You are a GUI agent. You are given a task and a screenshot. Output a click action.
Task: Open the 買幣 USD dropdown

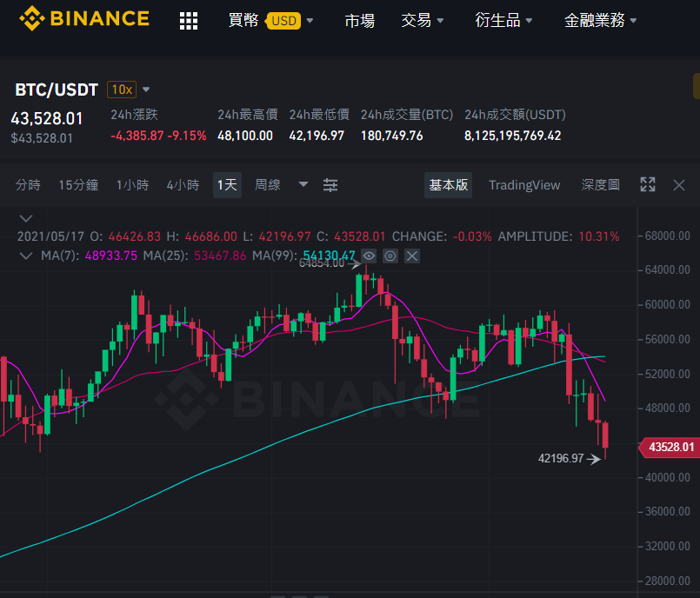[x=270, y=21]
